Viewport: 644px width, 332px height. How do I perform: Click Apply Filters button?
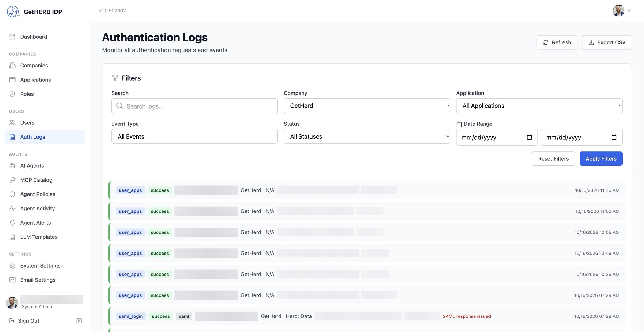[x=601, y=159]
